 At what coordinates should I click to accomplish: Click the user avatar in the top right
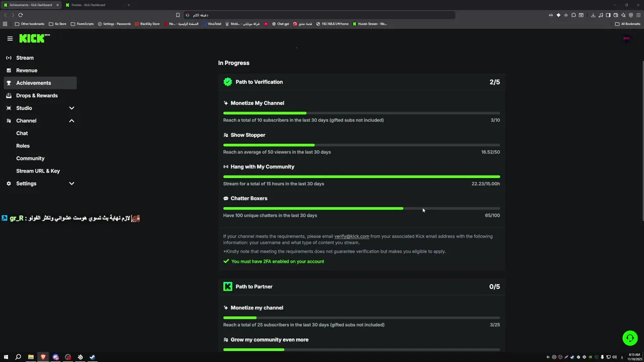[626, 38]
